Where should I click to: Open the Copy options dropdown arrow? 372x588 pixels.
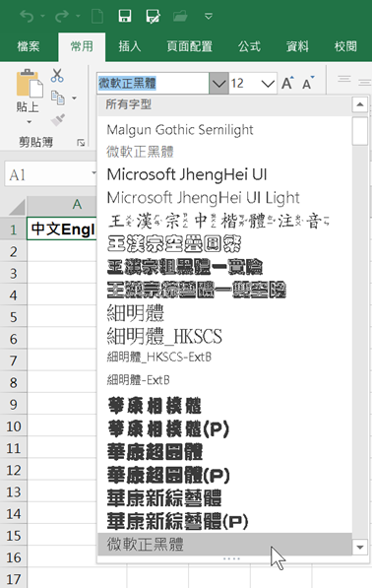point(74,98)
